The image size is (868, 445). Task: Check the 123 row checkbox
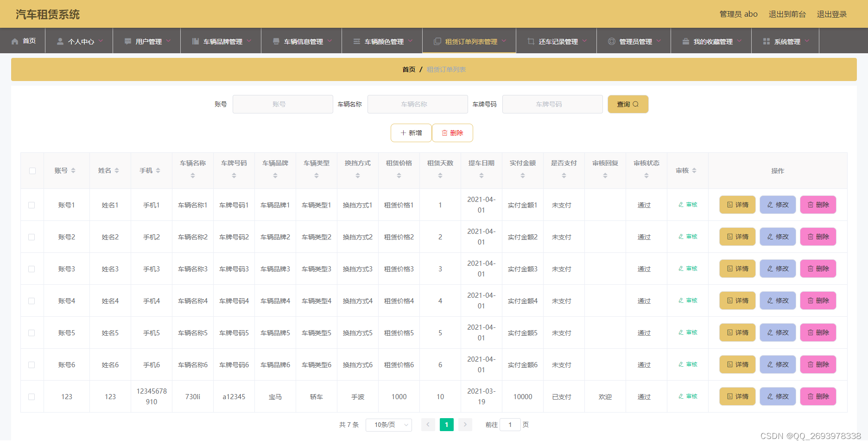tap(32, 397)
